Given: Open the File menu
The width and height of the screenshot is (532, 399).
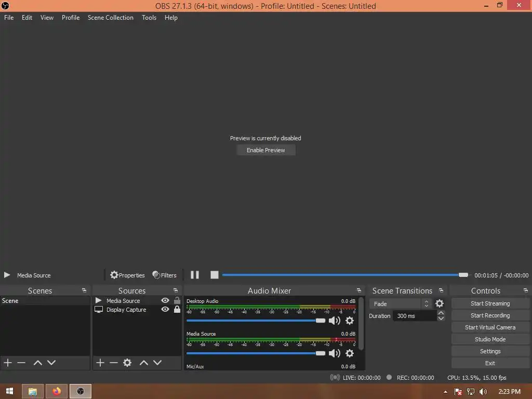Looking at the screenshot, I should 9,18.
